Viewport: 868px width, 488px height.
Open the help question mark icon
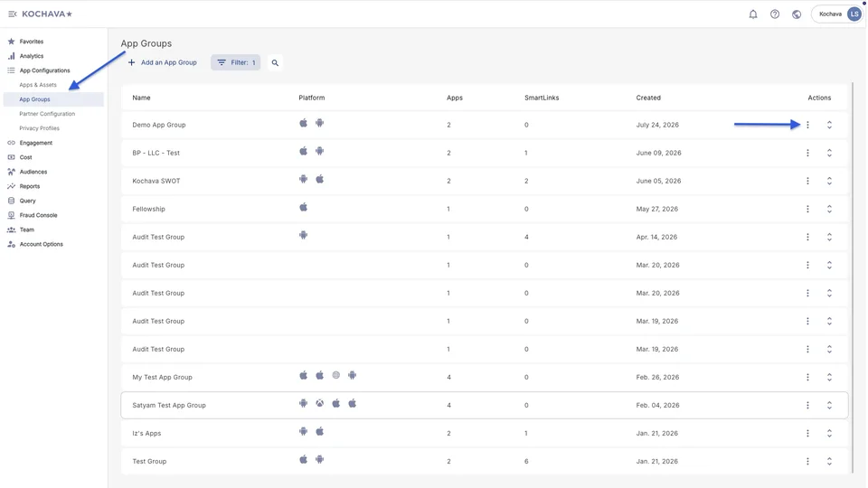pyautogui.click(x=775, y=14)
